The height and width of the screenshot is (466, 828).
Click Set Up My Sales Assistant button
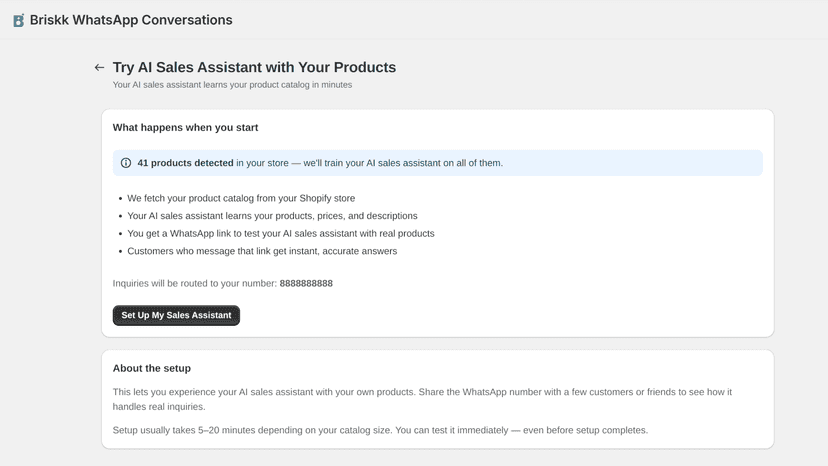pyautogui.click(x=176, y=315)
